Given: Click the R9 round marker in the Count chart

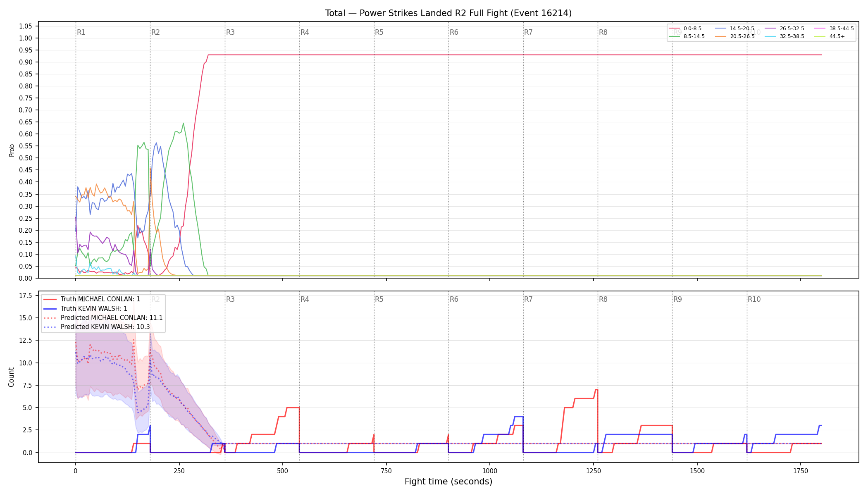Looking at the screenshot, I should point(677,299).
